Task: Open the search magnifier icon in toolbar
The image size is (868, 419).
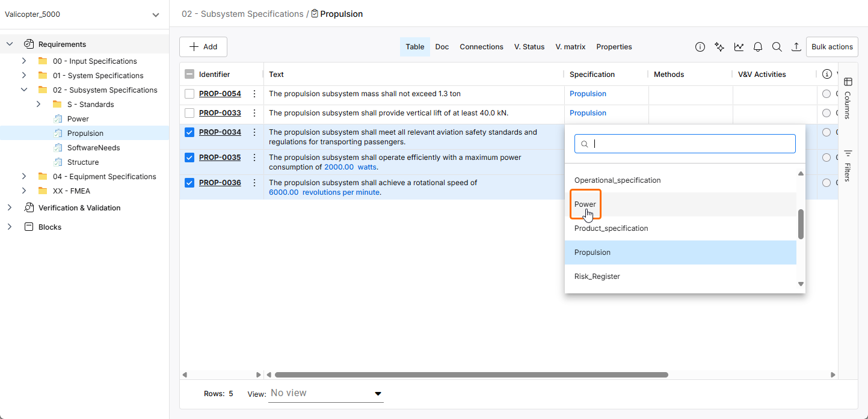Action: click(777, 47)
